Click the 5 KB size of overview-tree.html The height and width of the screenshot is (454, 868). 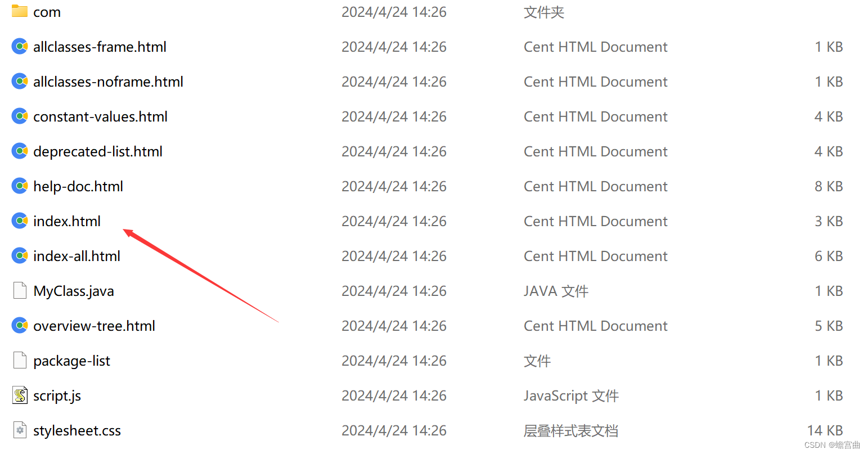[829, 326]
